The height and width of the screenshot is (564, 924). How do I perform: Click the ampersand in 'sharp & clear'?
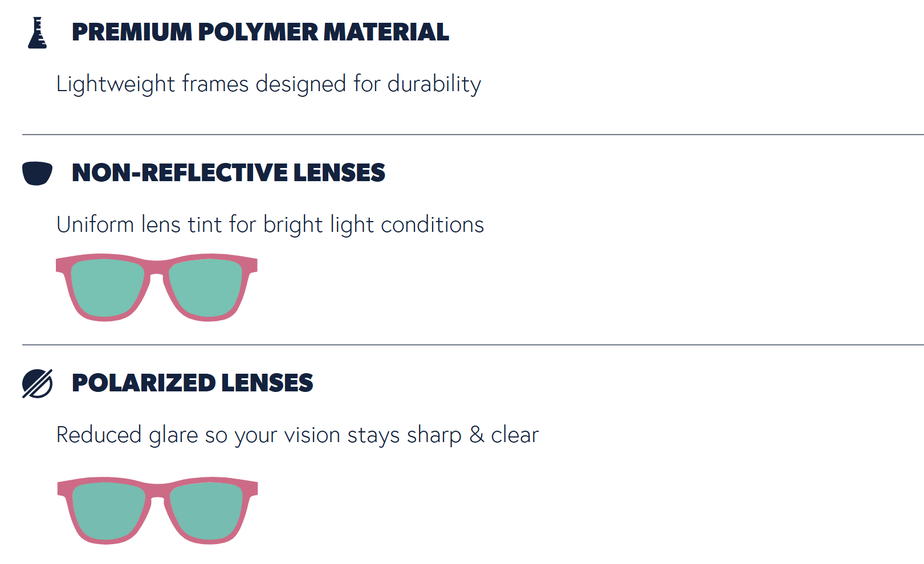(477, 435)
